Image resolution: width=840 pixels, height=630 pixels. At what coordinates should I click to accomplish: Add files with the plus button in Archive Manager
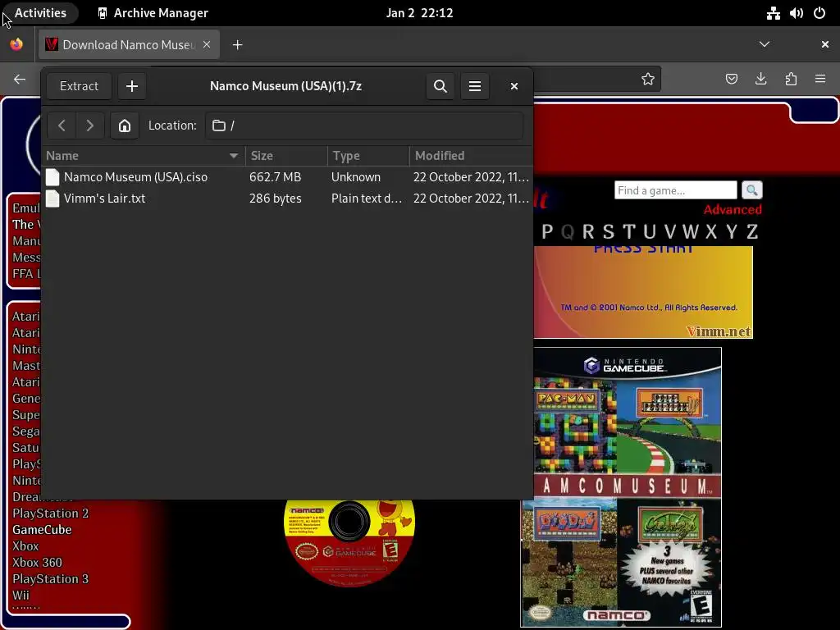tap(132, 86)
